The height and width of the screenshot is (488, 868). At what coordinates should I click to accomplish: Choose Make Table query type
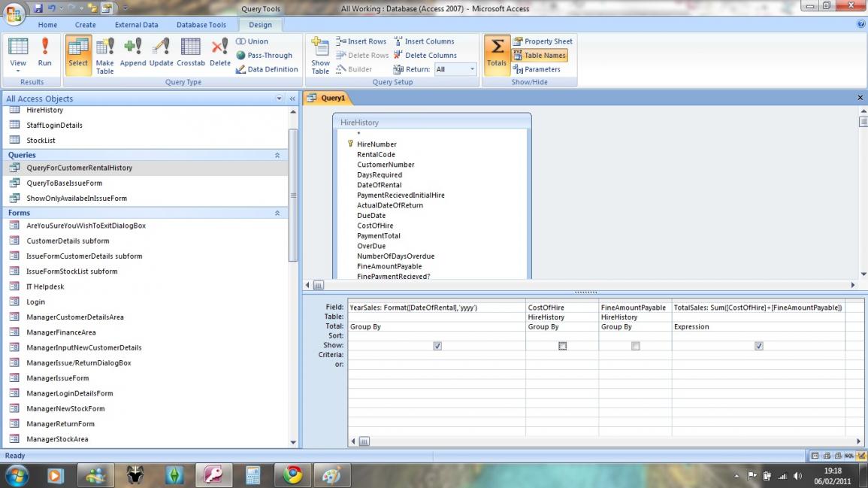click(x=104, y=56)
